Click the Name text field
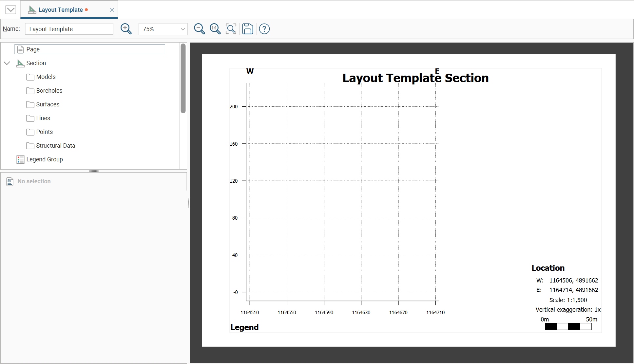This screenshot has width=634, height=364. tap(69, 29)
